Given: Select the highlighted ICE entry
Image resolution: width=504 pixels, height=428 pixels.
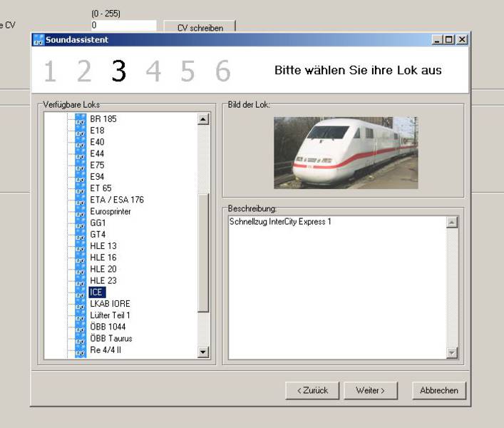Looking at the screenshot, I should (97, 292).
